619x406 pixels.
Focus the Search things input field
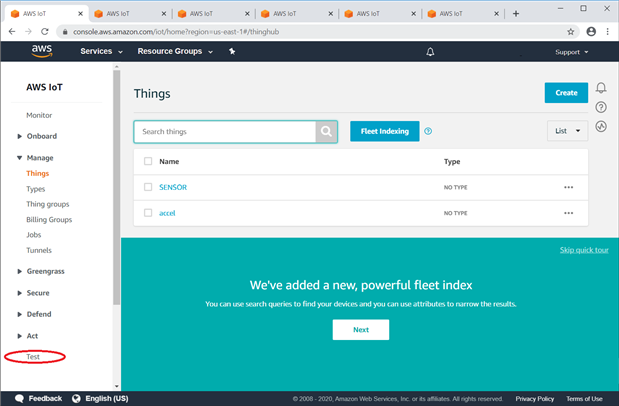(225, 132)
